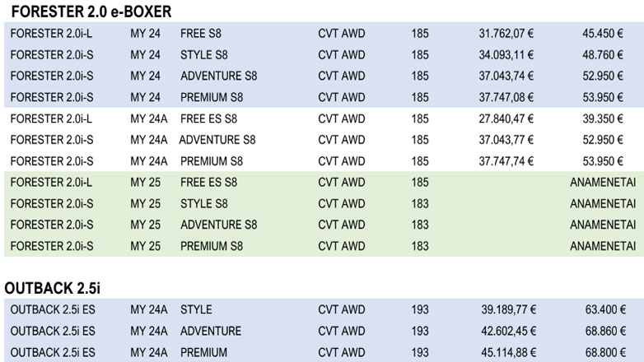Click the 37.043,77 € price cell
This screenshot has height=362, width=644.
pos(506,140)
